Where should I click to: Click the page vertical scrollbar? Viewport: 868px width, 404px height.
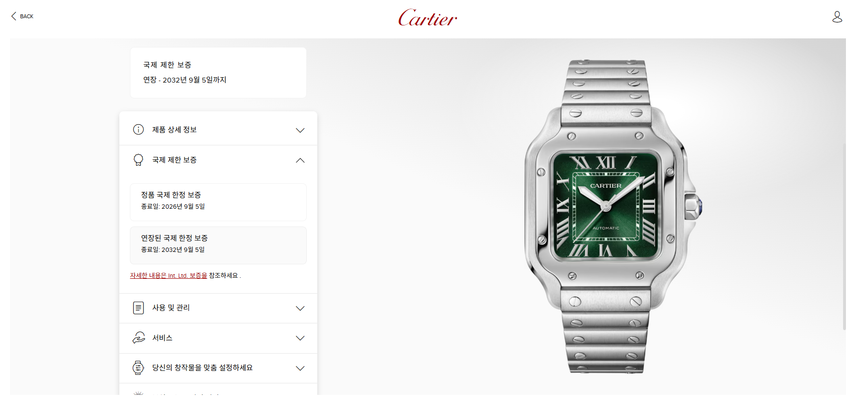coord(845,236)
